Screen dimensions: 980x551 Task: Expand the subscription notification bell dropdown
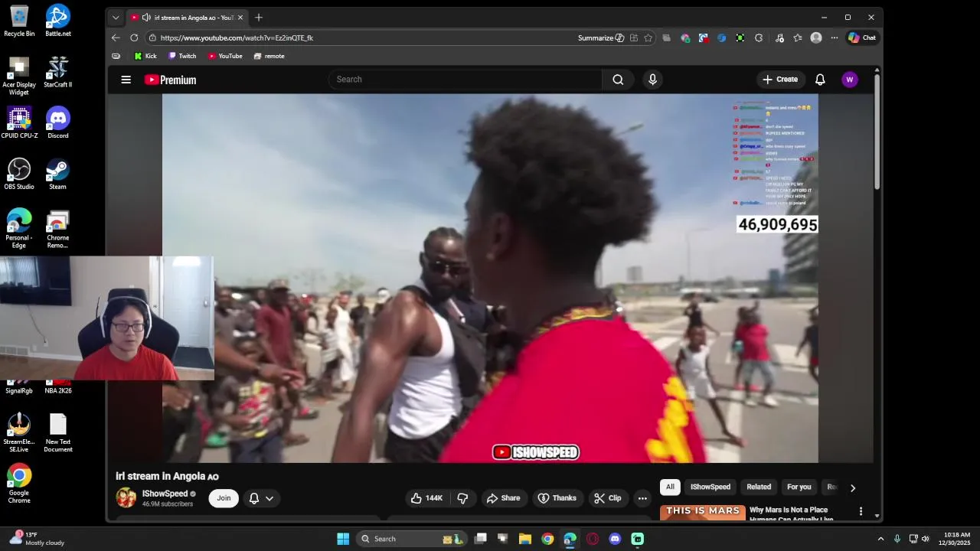coord(261,498)
